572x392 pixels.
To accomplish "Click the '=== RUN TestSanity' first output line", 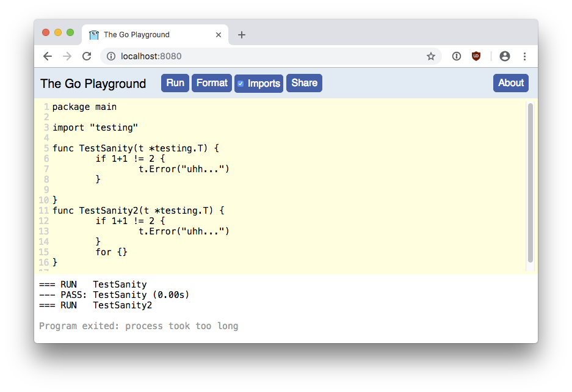I will click(x=93, y=285).
